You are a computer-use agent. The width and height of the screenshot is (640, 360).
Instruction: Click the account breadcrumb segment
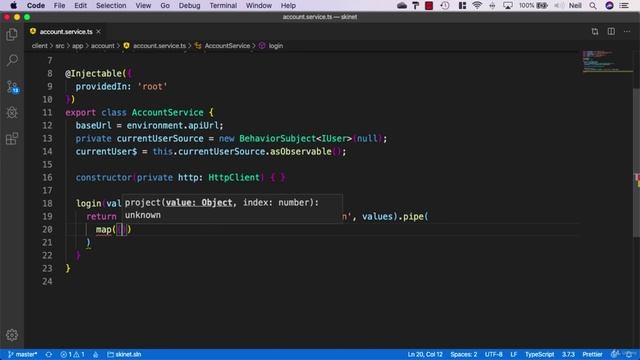[x=102, y=46]
